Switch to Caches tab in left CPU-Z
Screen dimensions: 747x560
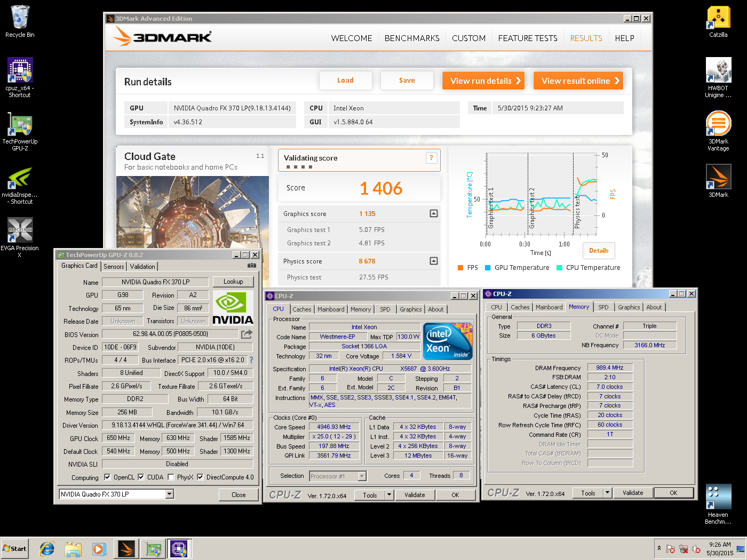click(301, 309)
